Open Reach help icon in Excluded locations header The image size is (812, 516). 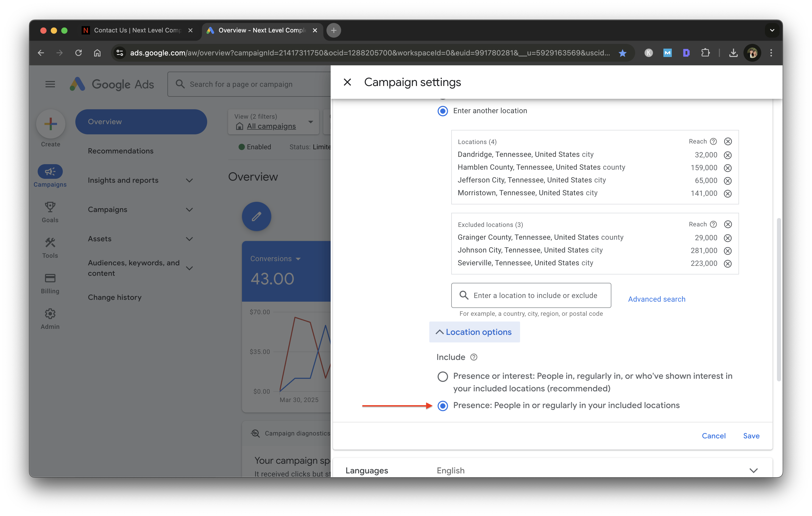[x=713, y=224]
